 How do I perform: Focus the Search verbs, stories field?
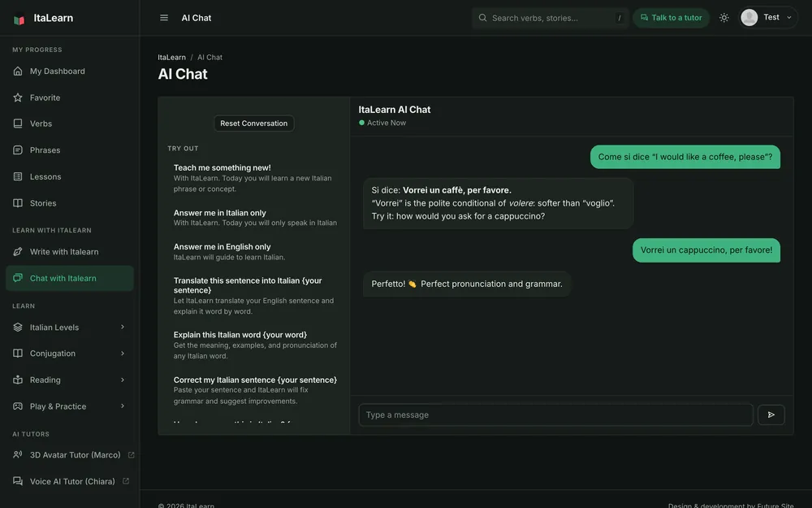(551, 18)
